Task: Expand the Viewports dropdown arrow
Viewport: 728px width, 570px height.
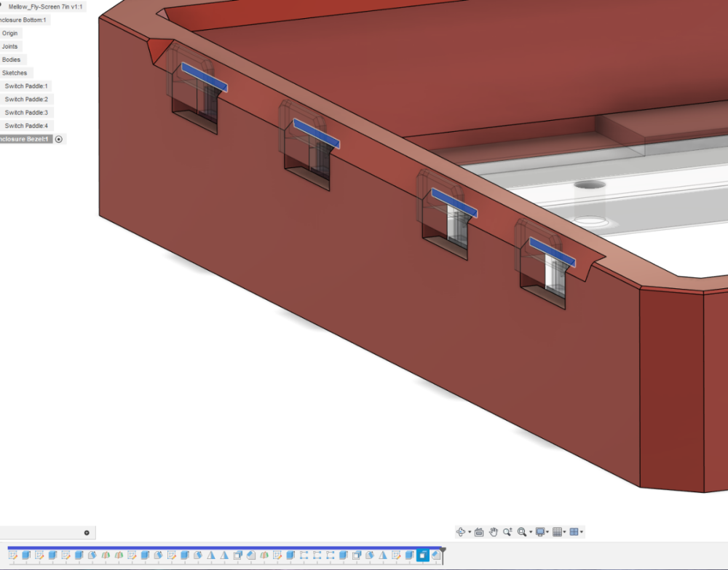Action: 581,532
